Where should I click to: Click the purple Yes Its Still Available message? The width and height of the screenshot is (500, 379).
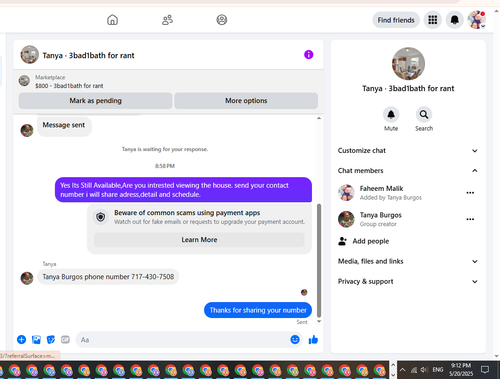point(183,190)
